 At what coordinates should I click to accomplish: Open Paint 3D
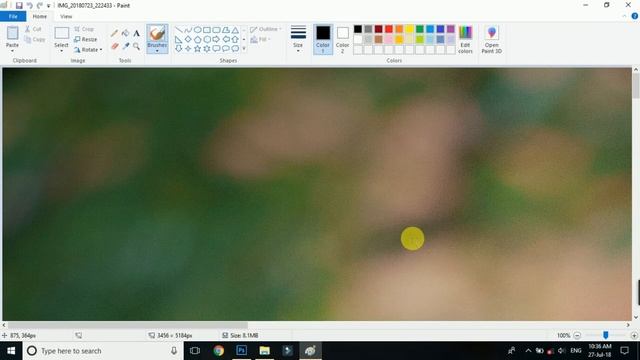tap(491, 39)
